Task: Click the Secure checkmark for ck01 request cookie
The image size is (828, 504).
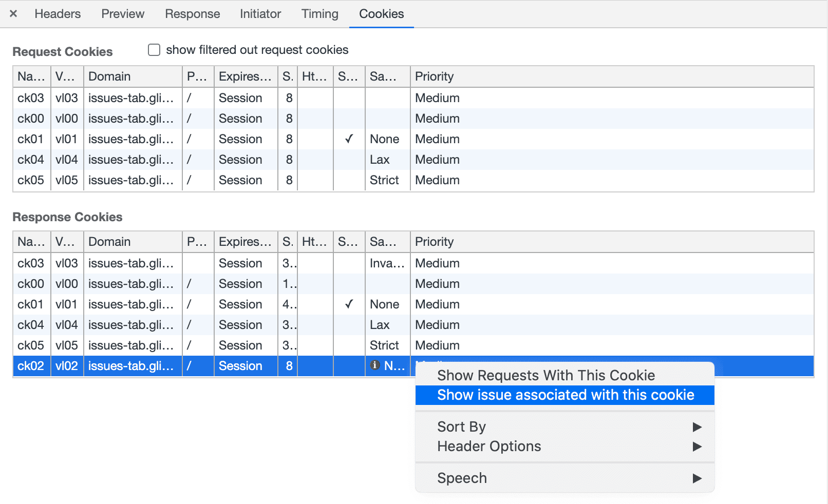Action: (x=349, y=139)
